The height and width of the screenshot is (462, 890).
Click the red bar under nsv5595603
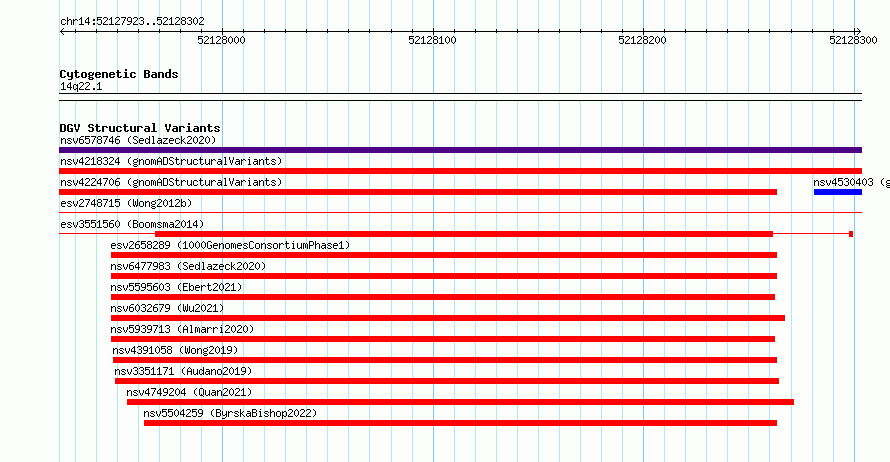[x=443, y=297]
